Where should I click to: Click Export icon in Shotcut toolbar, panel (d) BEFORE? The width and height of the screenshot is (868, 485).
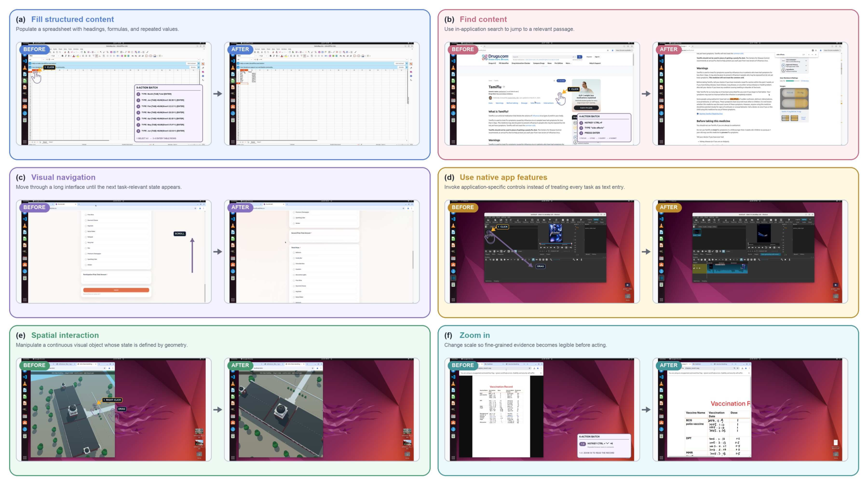point(563,221)
